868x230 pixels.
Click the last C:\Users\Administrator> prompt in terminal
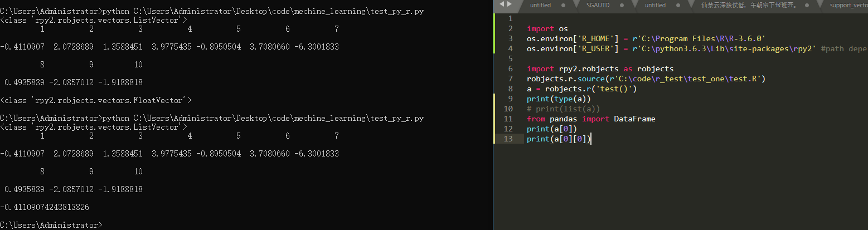click(51, 225)
